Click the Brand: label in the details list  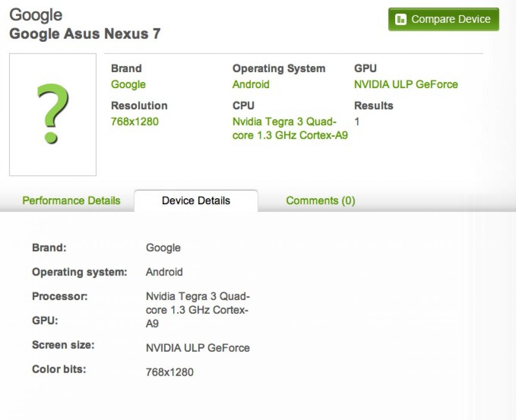49,248
